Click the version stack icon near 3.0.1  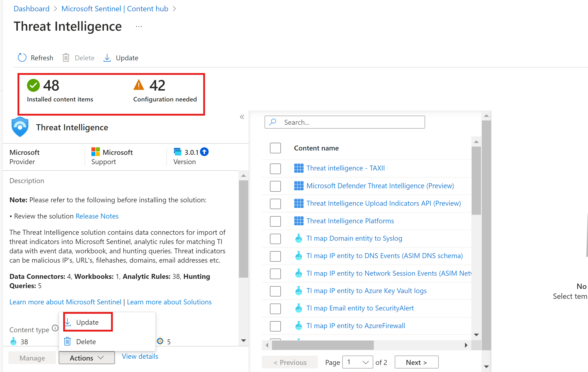[178, 152]
